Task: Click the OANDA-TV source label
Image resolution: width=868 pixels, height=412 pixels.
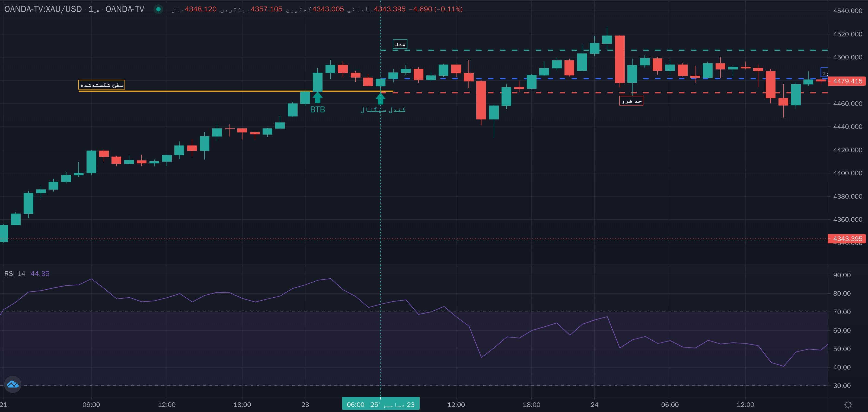Action: (x=125, y=9)
